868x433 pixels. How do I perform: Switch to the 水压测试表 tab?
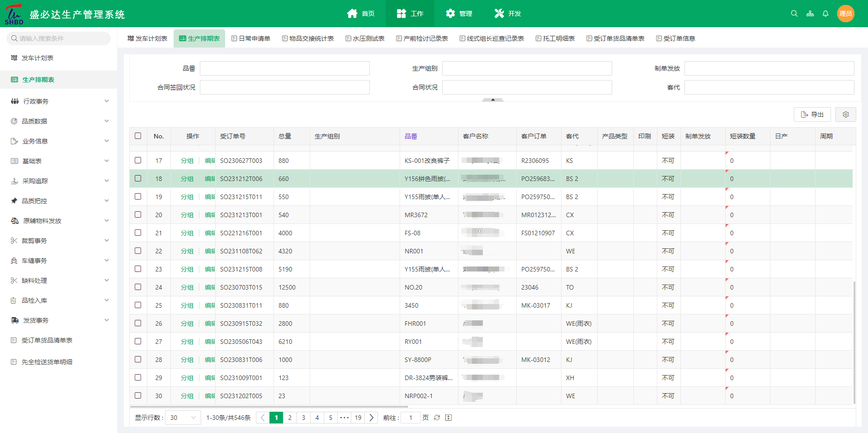pyautogui.click(x=364, y=38)
